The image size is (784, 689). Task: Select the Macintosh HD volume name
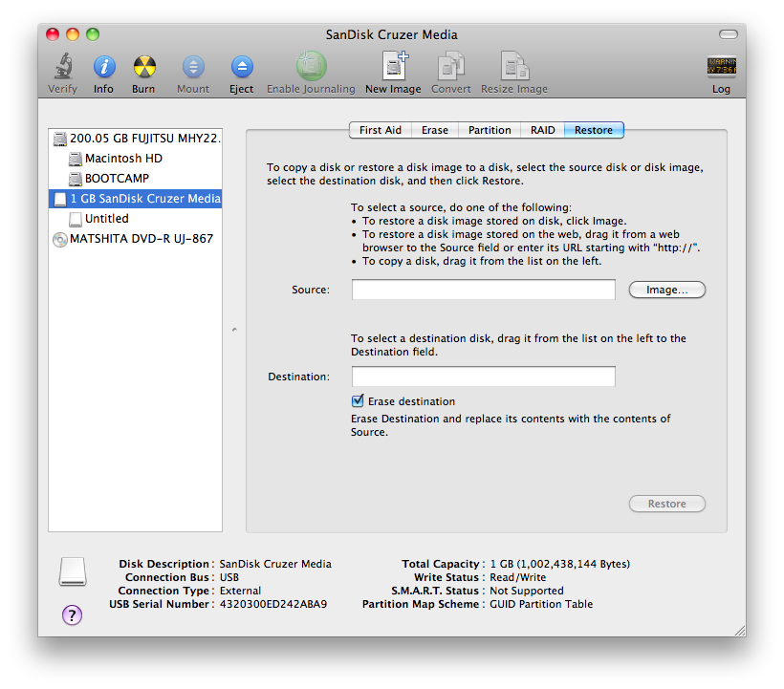coord(123,159)
